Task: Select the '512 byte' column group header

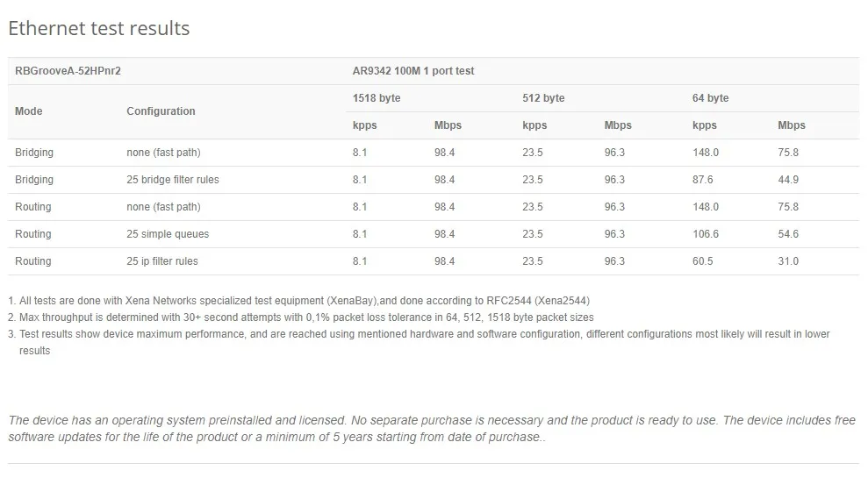Action: coord(543,98)
